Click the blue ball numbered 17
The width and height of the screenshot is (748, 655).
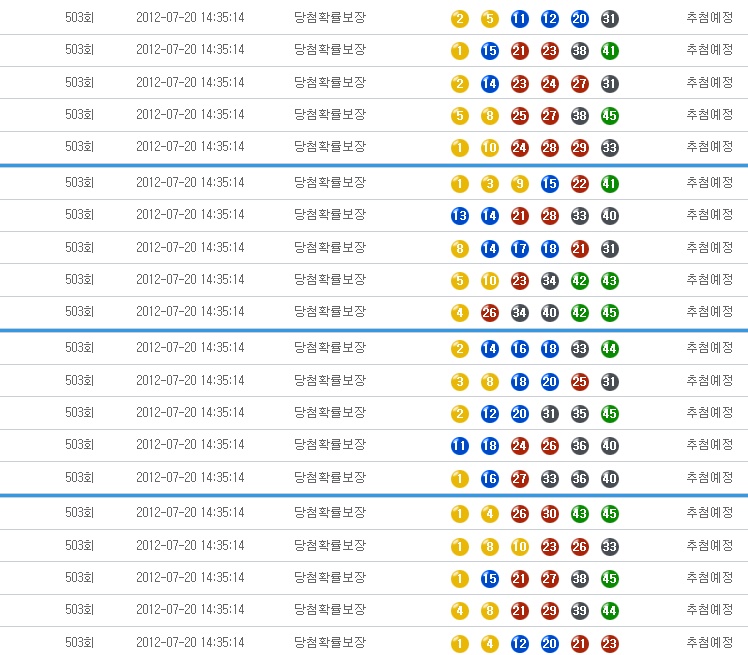coord(519,248)
